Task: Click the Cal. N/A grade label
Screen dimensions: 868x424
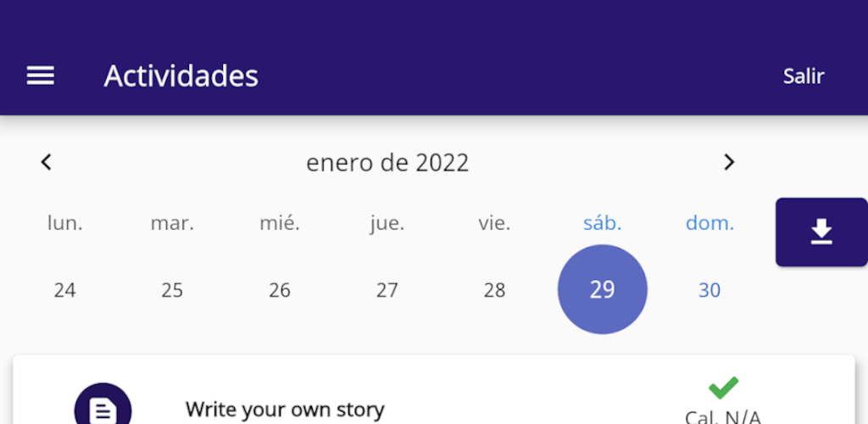Action: (723, 416)
